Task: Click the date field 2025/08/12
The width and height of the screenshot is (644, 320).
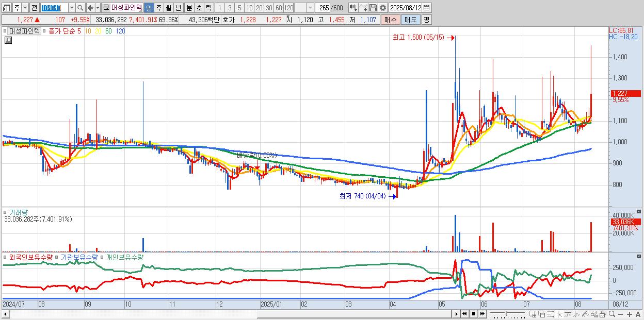Action: (406, 8)
